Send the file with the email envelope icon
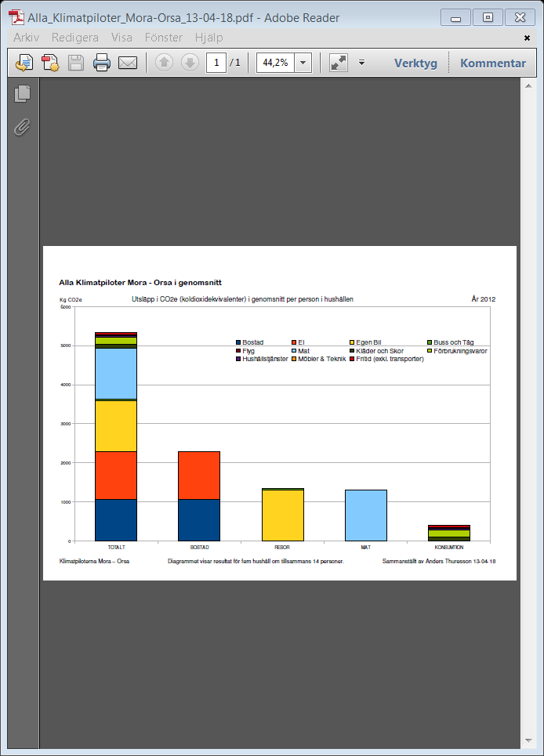 tap(128, 63)
